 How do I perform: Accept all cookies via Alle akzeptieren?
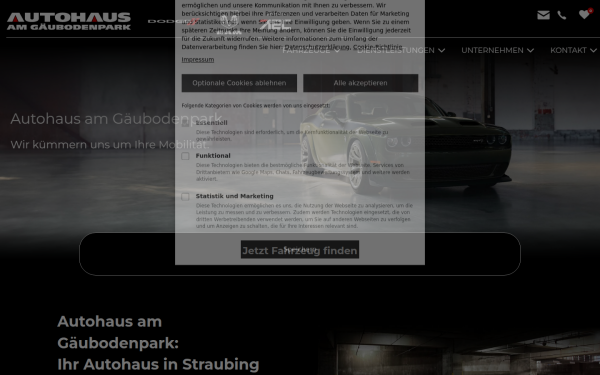point(360,83)
